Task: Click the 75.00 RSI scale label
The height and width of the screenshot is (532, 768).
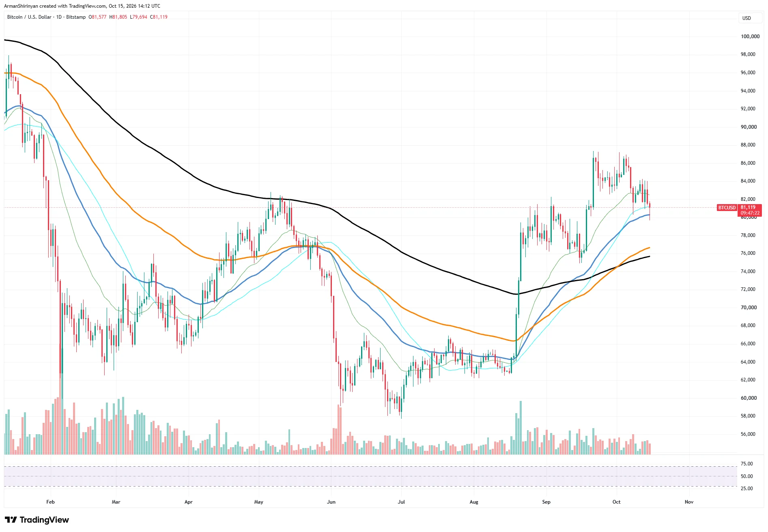Action: (x=747, y=464)
